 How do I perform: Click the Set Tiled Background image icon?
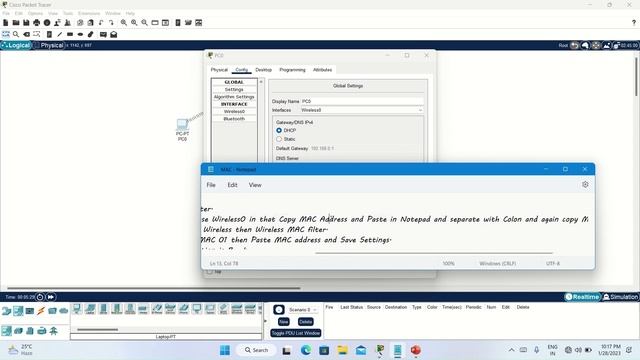(607, 45)
